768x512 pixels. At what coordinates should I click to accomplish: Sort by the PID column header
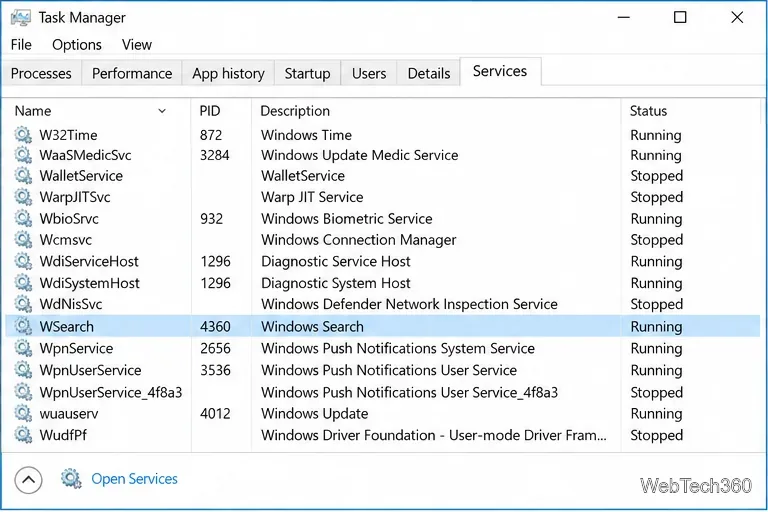coord(221,111)
